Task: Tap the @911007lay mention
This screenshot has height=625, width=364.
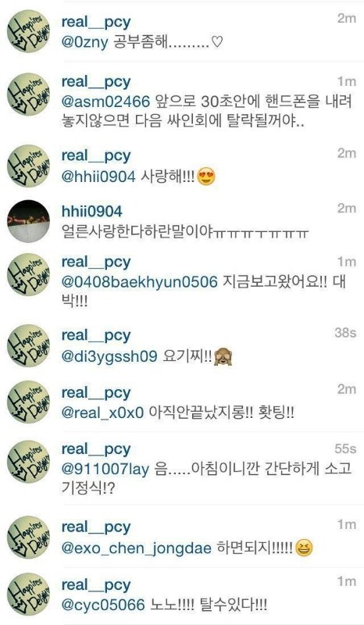Action: [105, 469]
